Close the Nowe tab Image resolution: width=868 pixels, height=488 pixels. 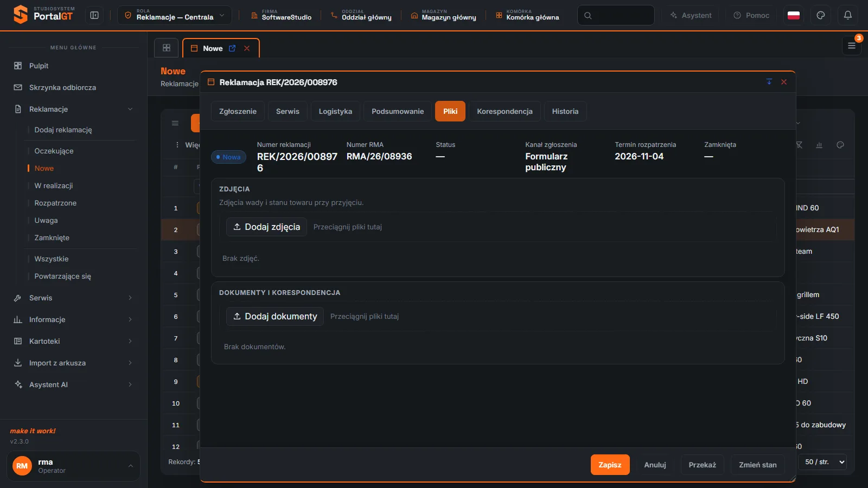tap(247, 48)
